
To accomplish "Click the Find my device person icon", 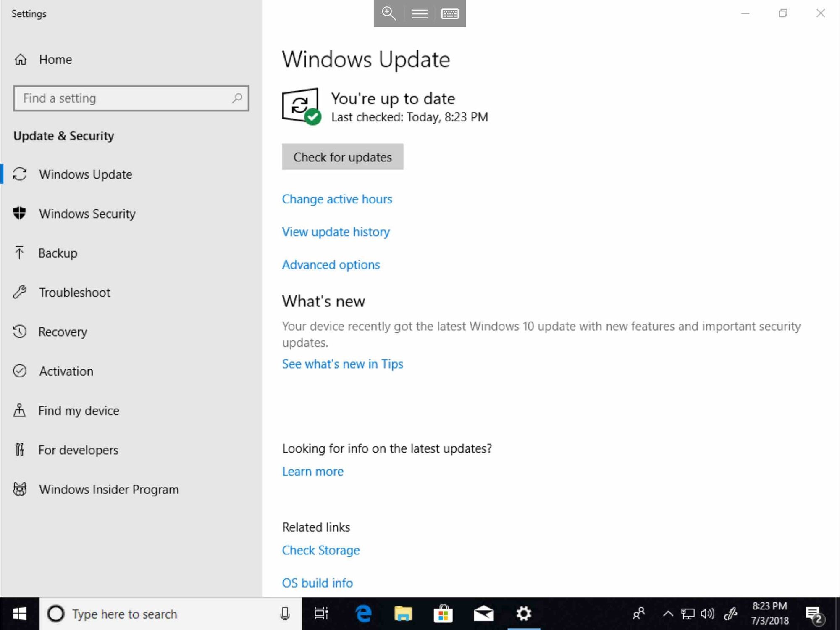I will point(19,410).
